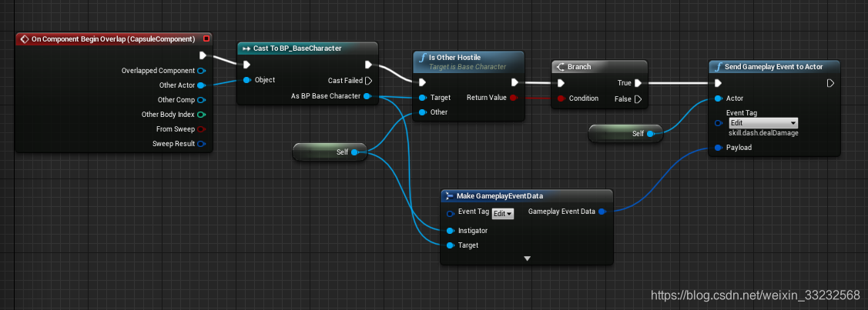
Task: Click exec input pin of Is Other Hostile
Action: pos(422,83)
